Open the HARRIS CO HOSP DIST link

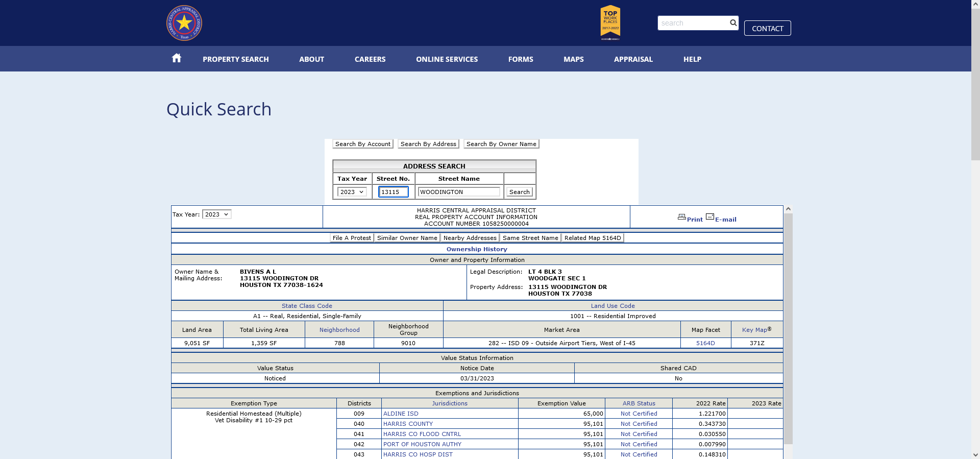pos(418,454)
